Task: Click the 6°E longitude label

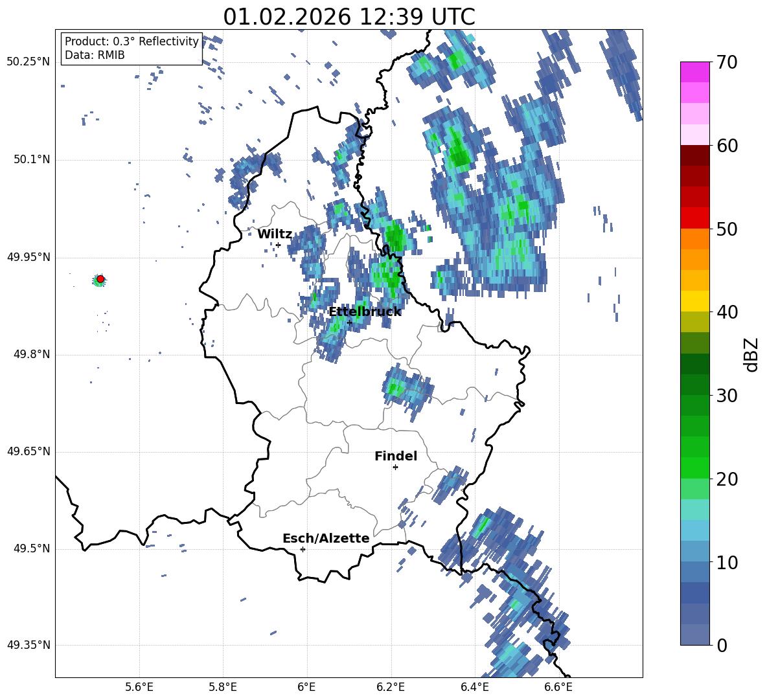Action: (x=306, y=687)
